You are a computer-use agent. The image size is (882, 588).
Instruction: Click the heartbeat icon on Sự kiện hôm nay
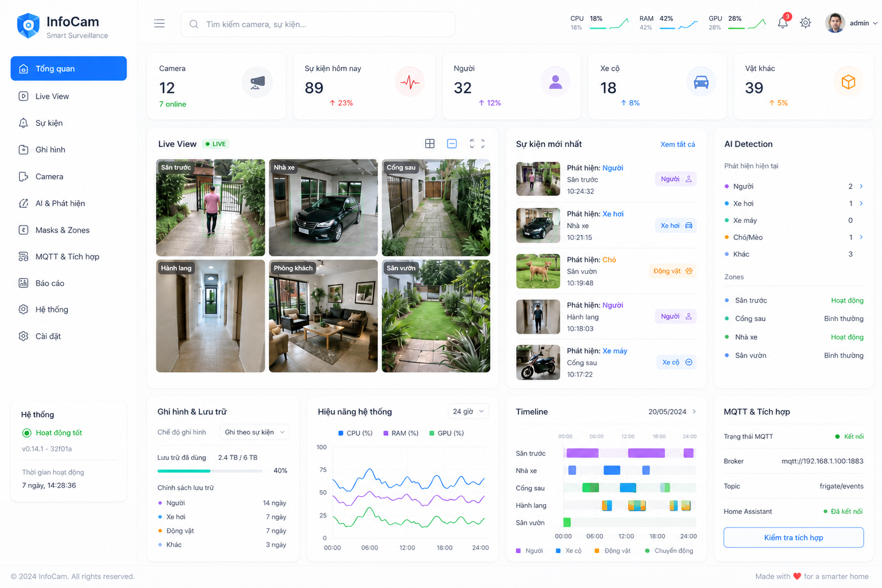click(410, 82)
